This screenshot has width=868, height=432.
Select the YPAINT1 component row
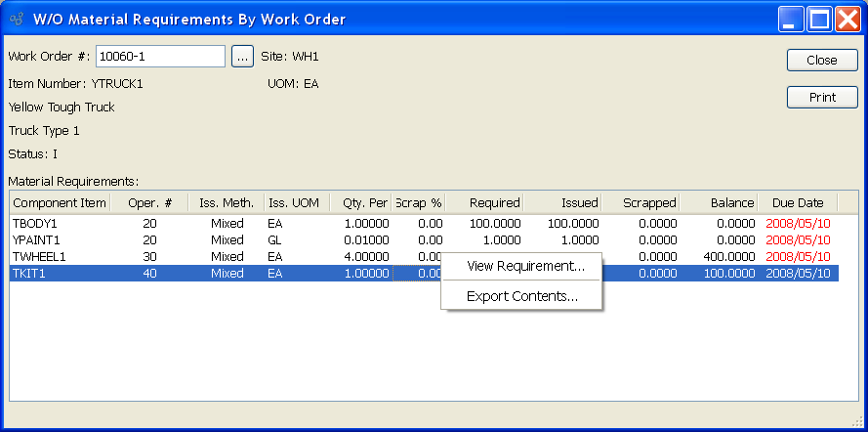424,240
